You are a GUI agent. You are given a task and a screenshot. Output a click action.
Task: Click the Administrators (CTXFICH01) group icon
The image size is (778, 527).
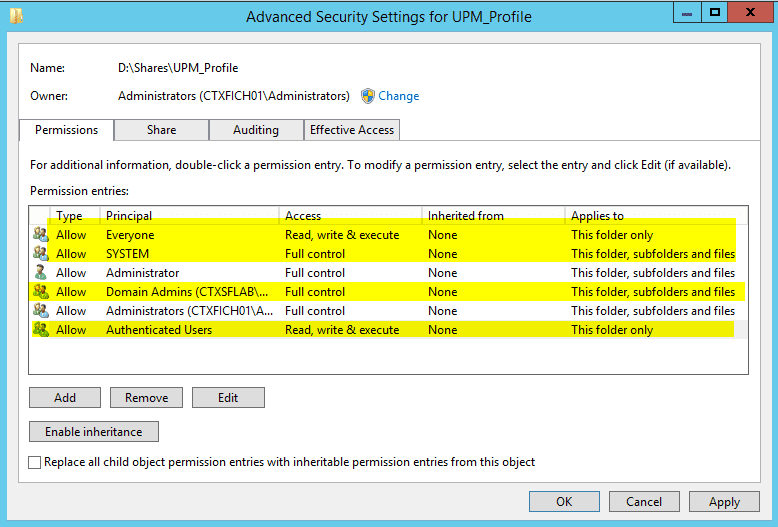coord(40,311)
